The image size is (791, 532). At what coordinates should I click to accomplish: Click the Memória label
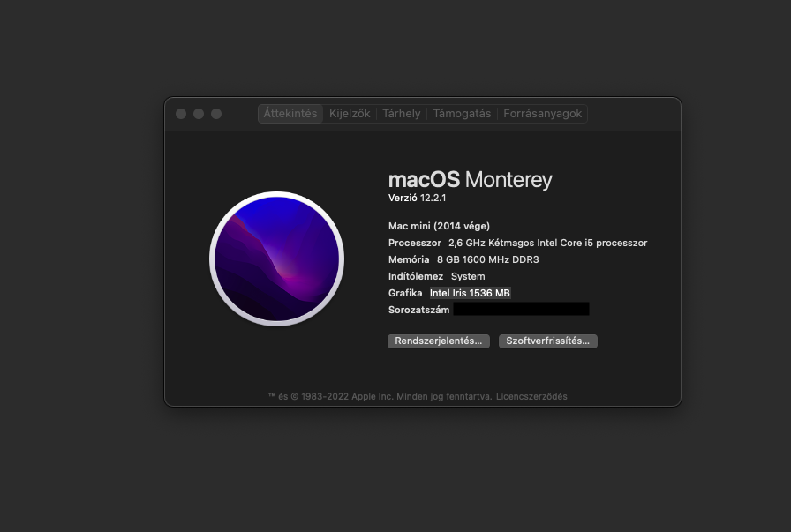coord(409,259)
